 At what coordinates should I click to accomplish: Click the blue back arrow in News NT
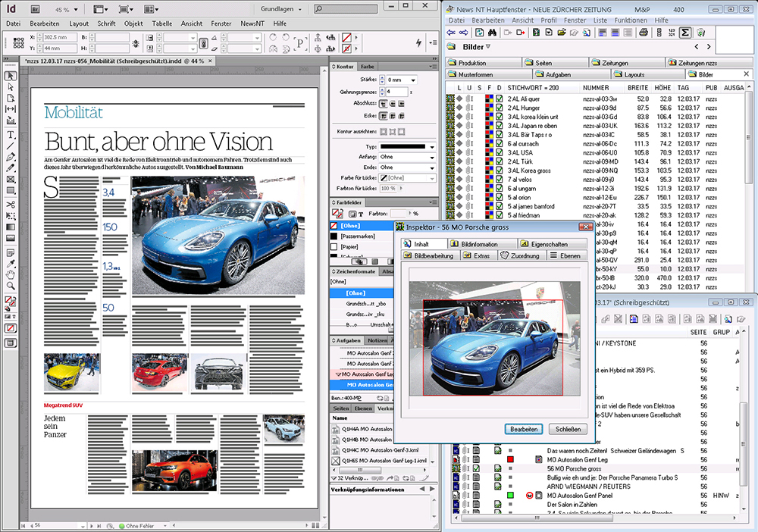click(451, 33)
